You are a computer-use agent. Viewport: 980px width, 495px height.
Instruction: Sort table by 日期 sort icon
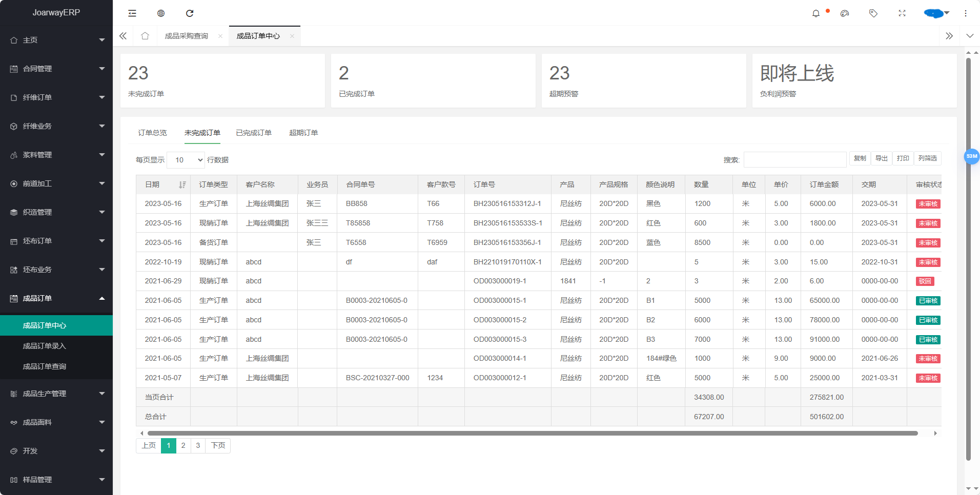[x=182, y=185]
